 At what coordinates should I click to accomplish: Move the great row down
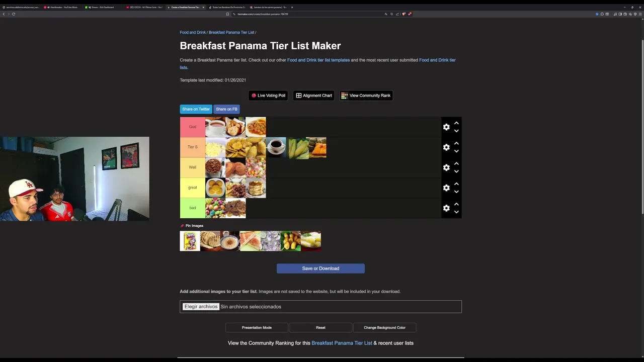[x=456, y=192]
